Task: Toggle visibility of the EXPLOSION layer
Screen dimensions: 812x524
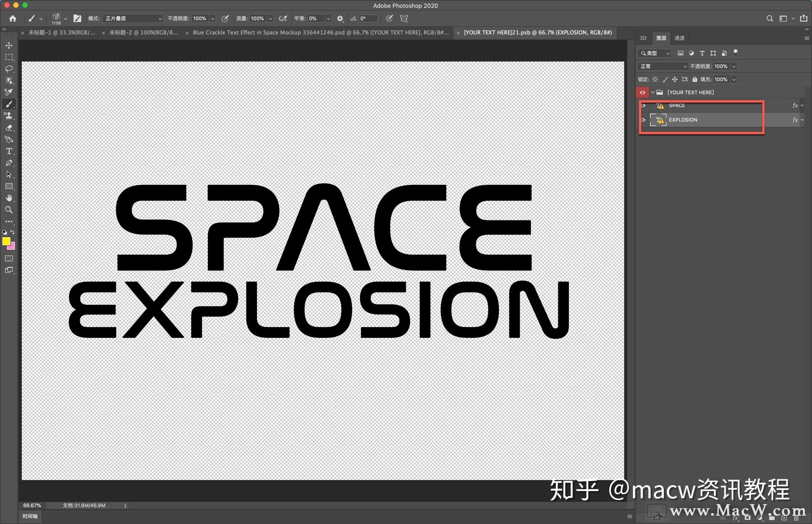Action: pyautogui.click(x=643, y=120)
